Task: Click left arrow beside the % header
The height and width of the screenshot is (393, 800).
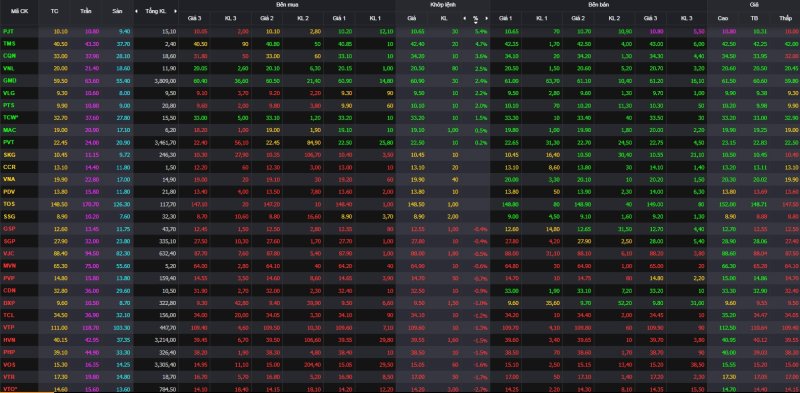Action: click(x=464, y=18)
